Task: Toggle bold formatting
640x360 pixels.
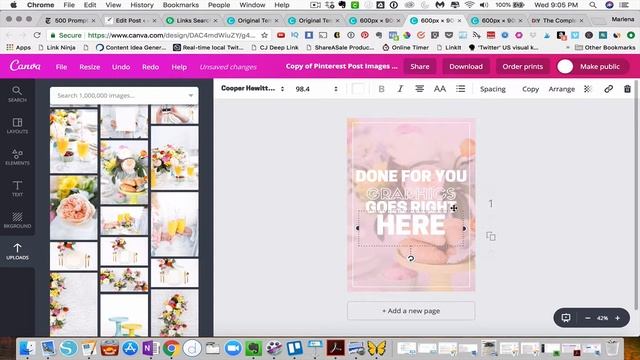Action: [381, 89]
